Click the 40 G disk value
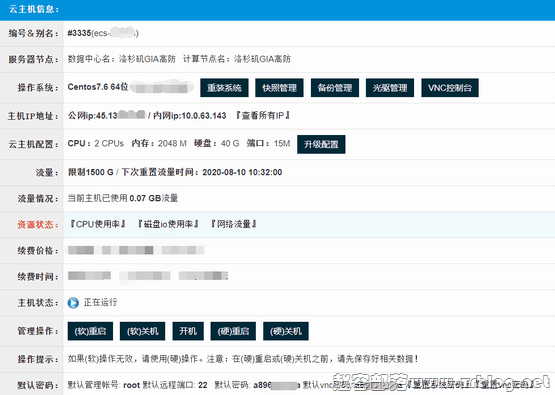The image size is (555, 395). [230, 144]
